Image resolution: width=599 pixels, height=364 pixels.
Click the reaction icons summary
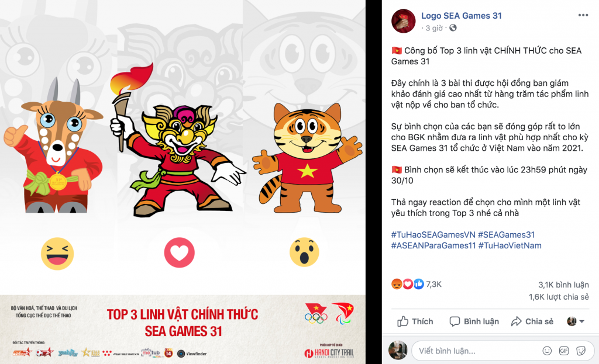(408, 284)
